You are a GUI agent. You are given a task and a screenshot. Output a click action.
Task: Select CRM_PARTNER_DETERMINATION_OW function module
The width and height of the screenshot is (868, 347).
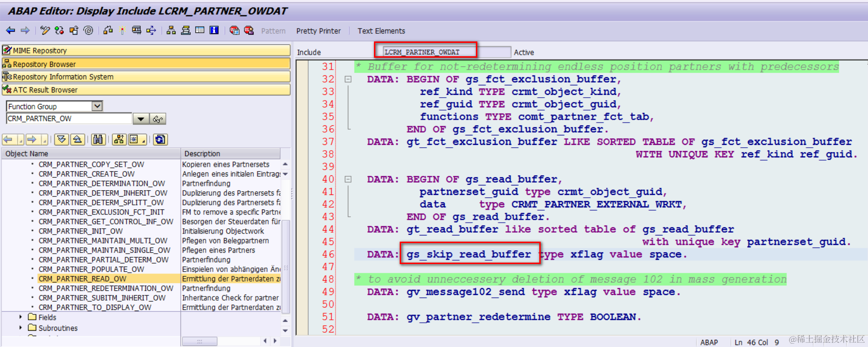(x=101, y=184)
